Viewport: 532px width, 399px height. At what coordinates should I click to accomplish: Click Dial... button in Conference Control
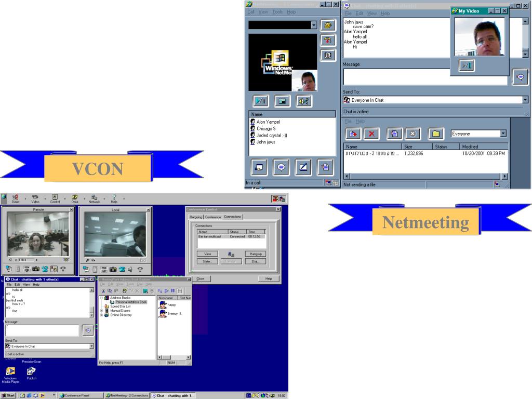(x=256, y=261)
